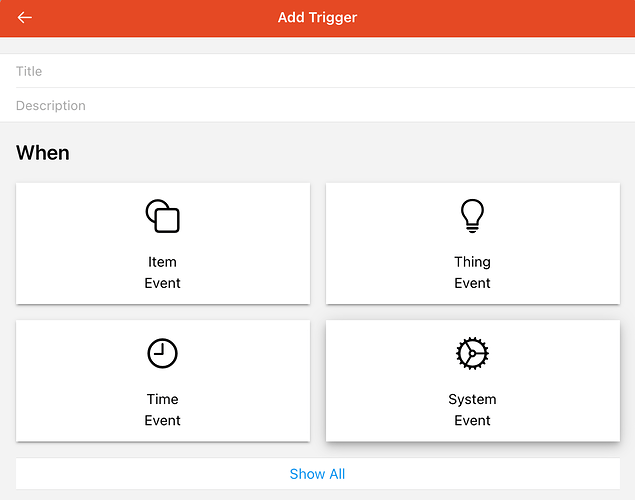Select the 'Time Event' text label
The image size is (635, 500).
pos(162,409)
